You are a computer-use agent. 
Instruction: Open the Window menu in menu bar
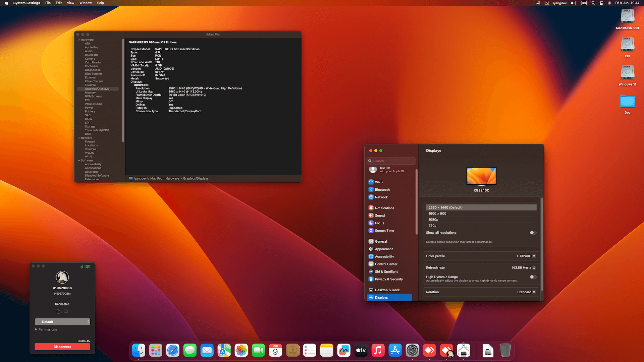(86, 3)
